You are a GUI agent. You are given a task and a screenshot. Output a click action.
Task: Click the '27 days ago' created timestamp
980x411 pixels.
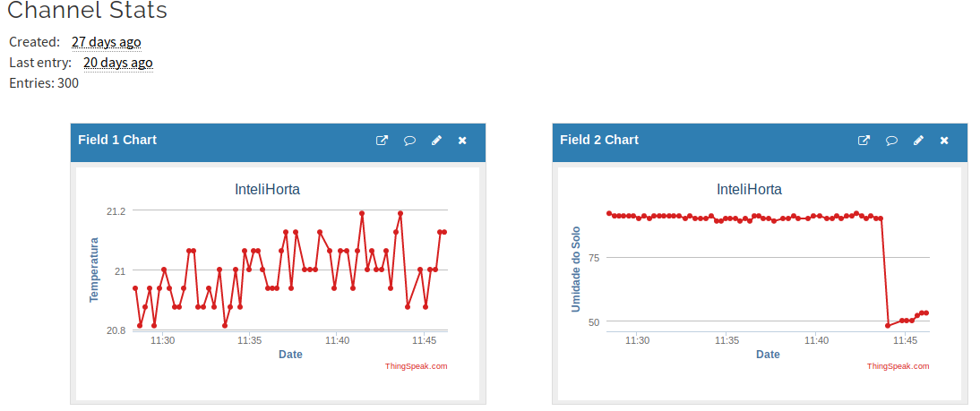106,42
